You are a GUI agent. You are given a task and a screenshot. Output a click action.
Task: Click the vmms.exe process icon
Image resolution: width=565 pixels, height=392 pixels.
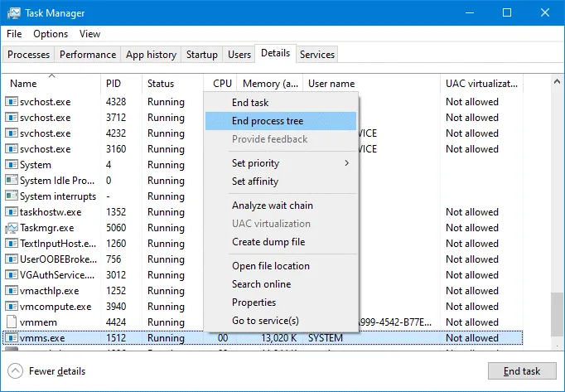(12, 338)
